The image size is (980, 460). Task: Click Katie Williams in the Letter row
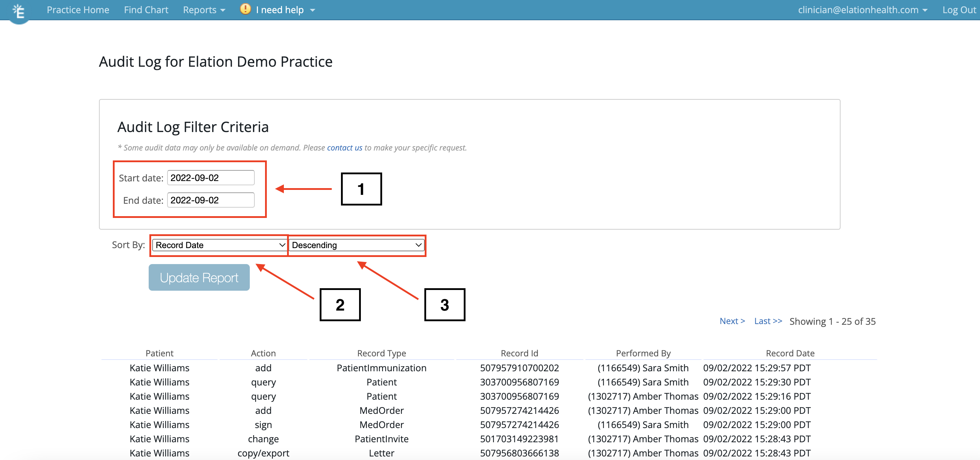point(159,453)
